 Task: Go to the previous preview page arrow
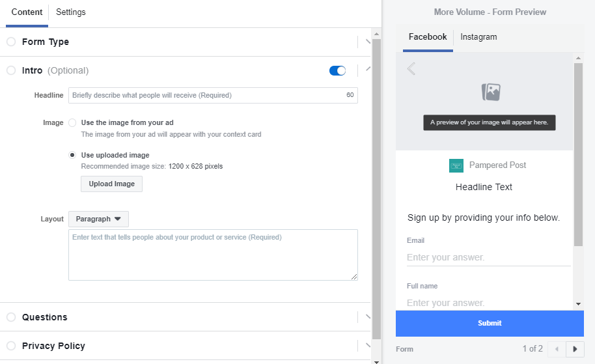click(x=557, y=349)
